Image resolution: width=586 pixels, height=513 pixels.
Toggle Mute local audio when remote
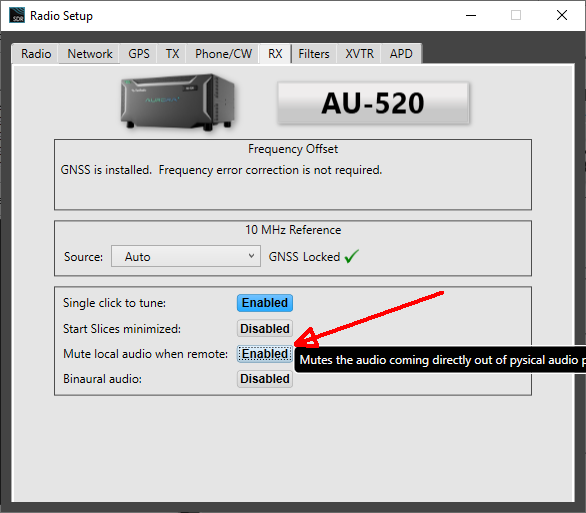point(265,354)
